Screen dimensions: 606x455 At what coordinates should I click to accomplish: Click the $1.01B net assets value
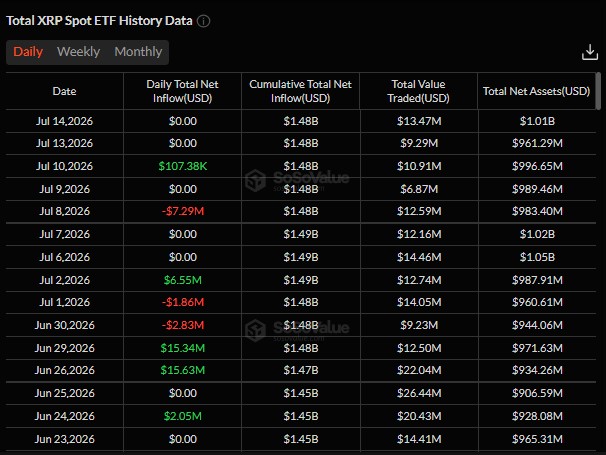coord(537,121)
